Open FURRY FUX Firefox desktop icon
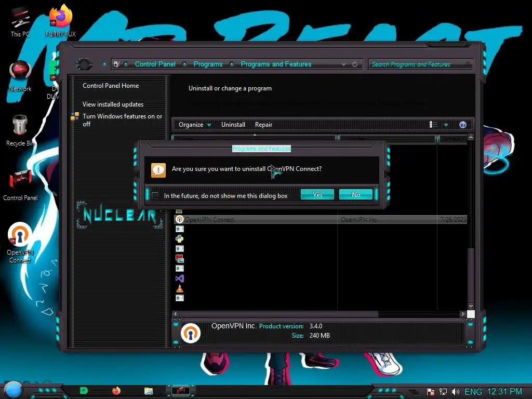Image resolution: width=532 pixels, height=399 pixels. click(61, 21)
